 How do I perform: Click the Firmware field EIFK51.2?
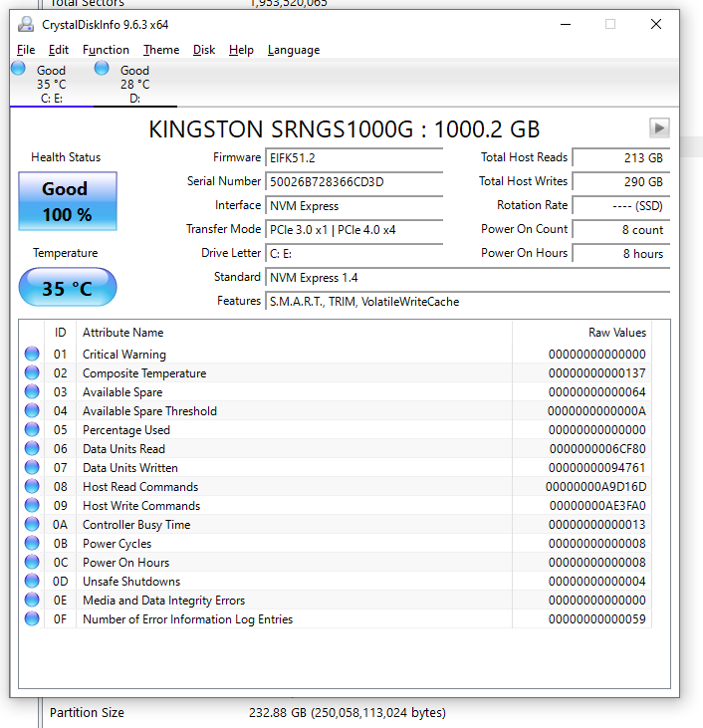pos(354,158)
